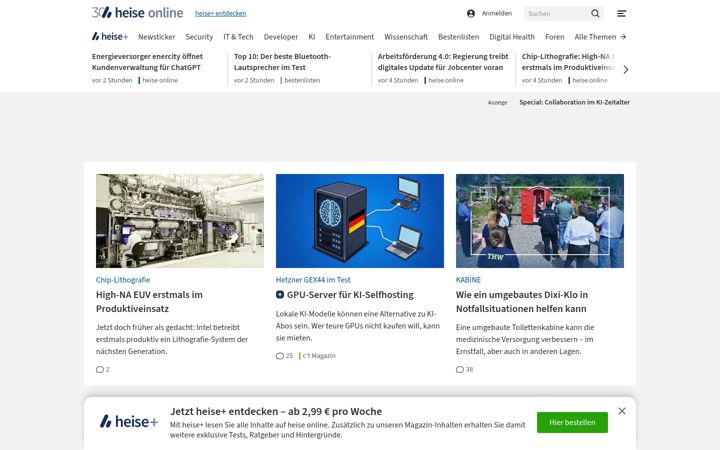Open the user account Anmelden icon

[x=471, y=14]
